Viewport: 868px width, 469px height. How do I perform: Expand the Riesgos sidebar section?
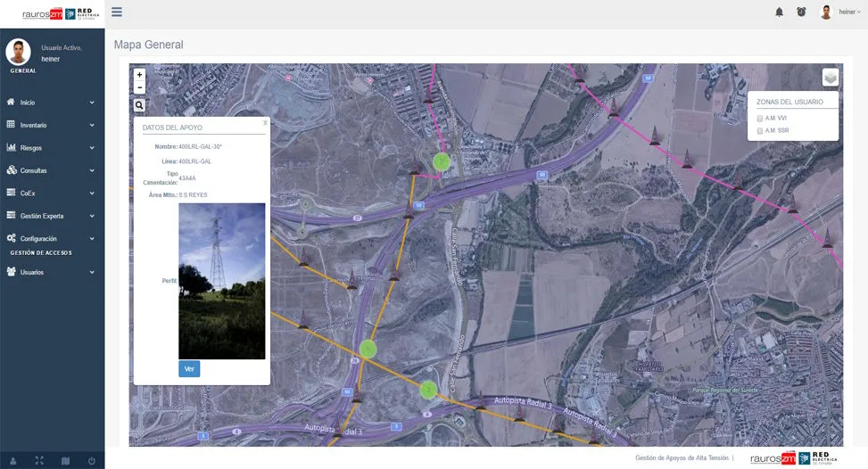(x=52, y=148)
